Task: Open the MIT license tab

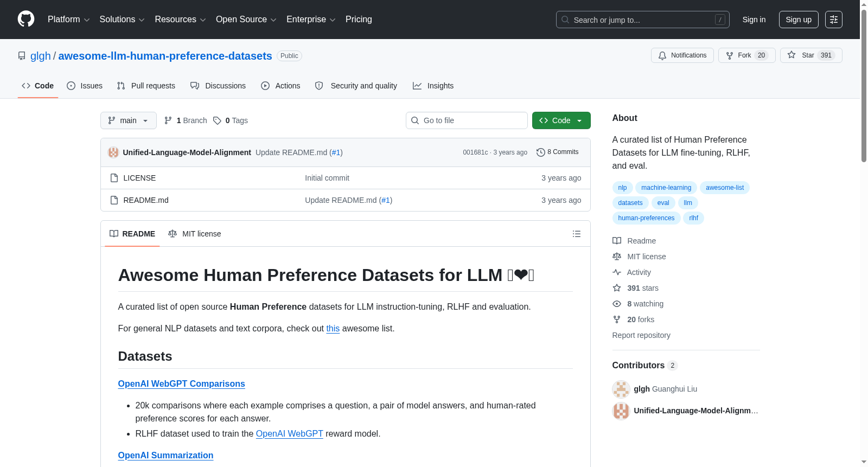Action: point(195,234)
